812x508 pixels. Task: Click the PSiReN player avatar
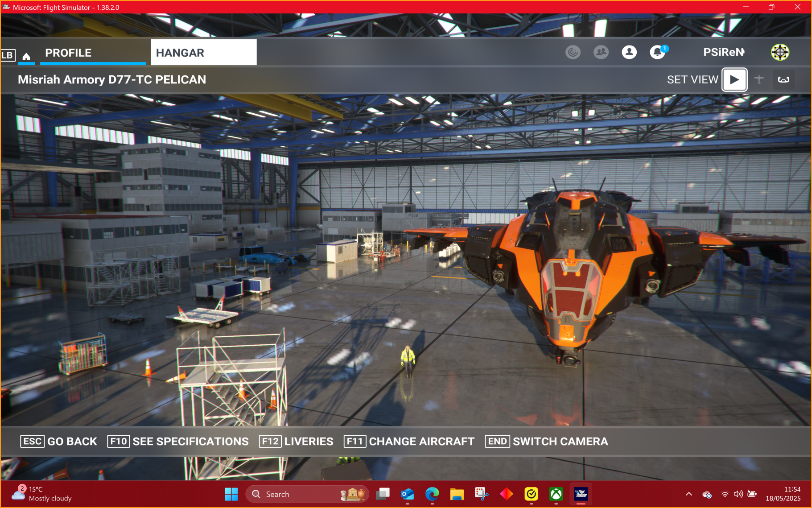click(780, 52)
